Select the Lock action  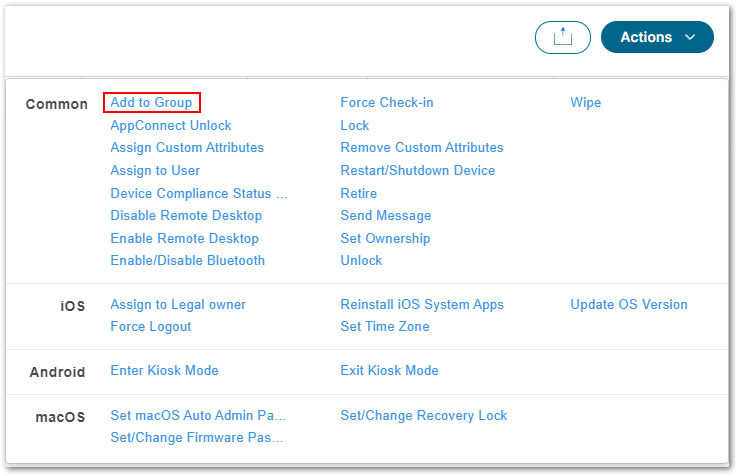(355, 125)
